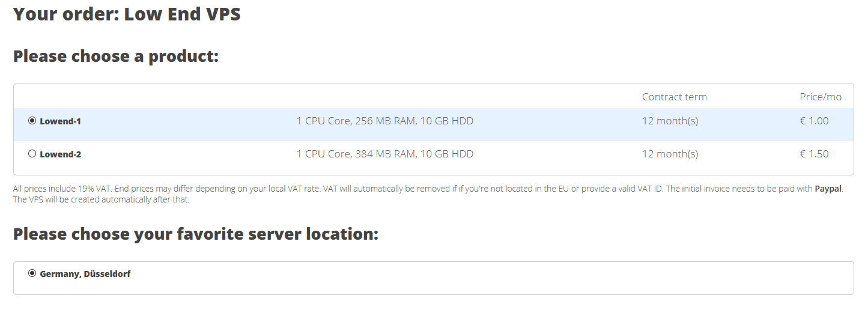Click the 'favorite server location' heading
The height and width of the screenshot is (310, 868).
(196, 234)
